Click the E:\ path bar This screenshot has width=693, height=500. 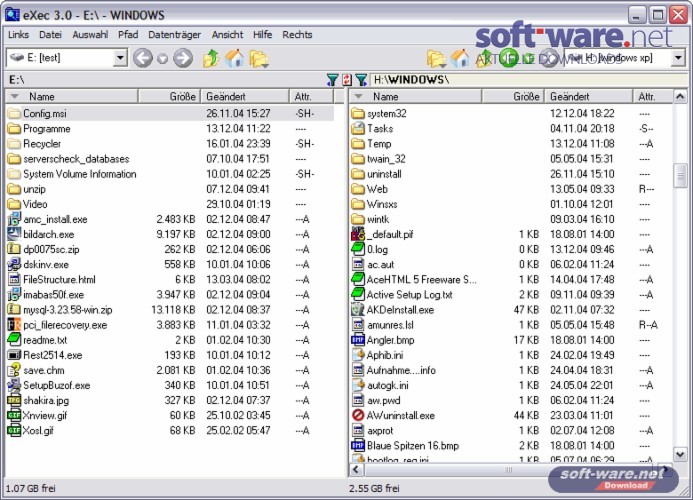point(164,80)
